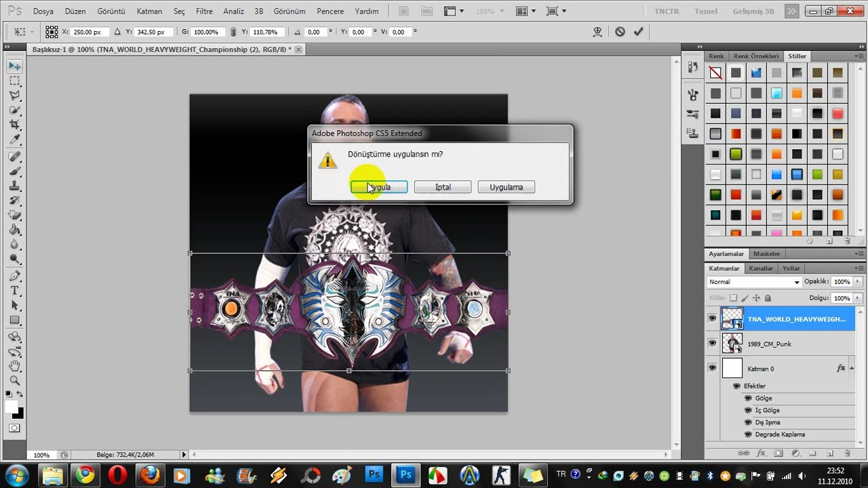Screen dimensions: 868x488
Task: Add a layer mask via the panel icon
Action: coord(778,453)
